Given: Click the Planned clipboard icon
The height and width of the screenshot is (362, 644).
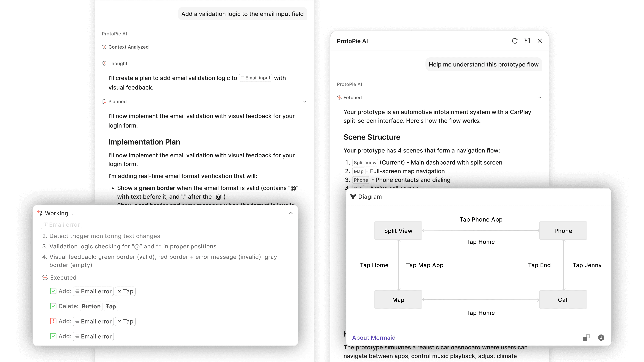Looking at the screenshot, I should [104, 101].
